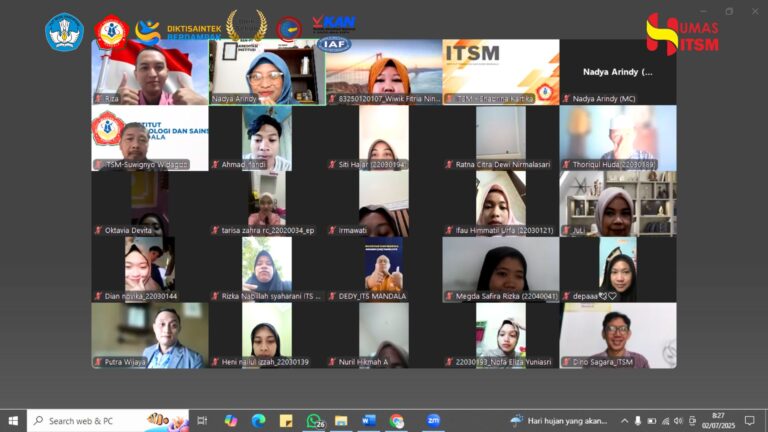The height and width of the screenshot is (432, 768).
Task: Launch Copilot from the taskbar
Action: [231, 421]
